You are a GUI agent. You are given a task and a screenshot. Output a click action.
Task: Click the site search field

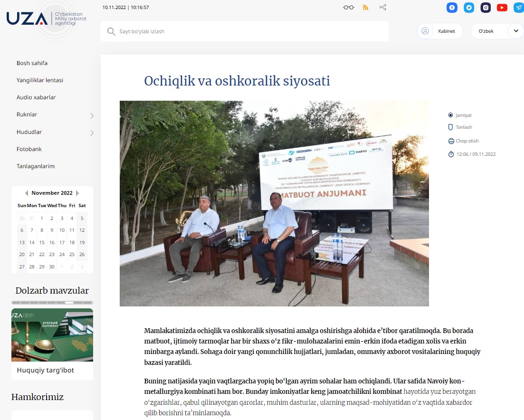[245, 31]
